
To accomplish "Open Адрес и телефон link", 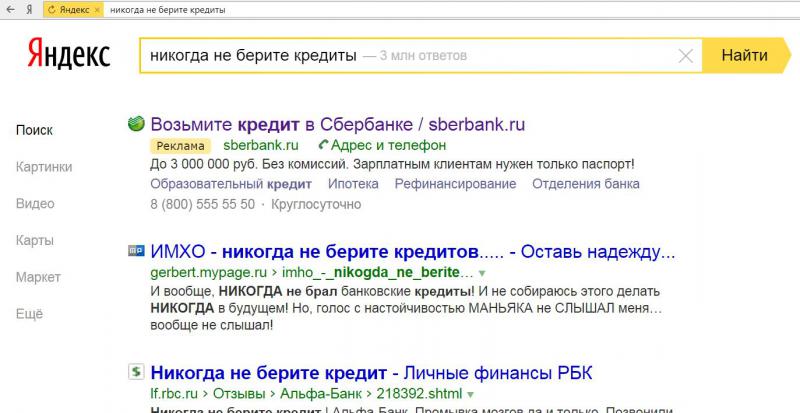I will 388,145.
